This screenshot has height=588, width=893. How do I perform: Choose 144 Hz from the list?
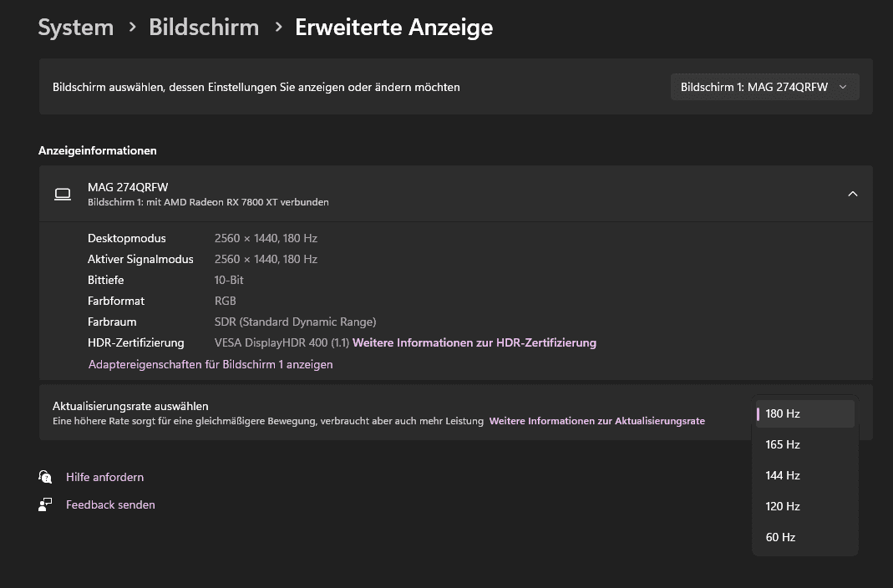tap(804, 475)
